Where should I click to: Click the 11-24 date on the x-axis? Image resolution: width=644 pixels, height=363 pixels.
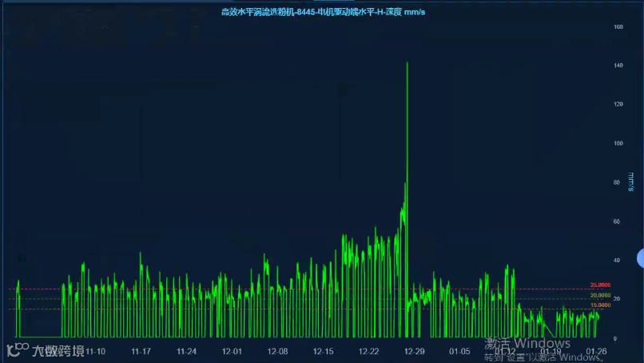pyautogui.click(x=186, y=352)
